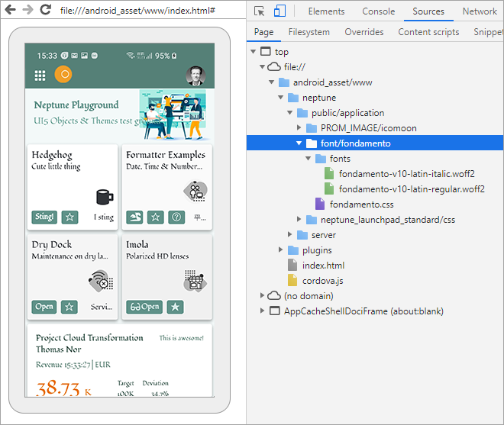Image resolution: width=504 pixels, height=425 pixels.
Task: Open the Filesystem sub-tab
Action: (309, 32)
